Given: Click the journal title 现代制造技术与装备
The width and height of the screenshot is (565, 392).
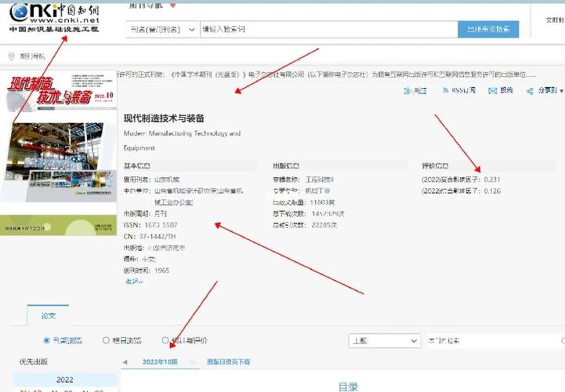Looking at the screenshot, I should (164, 118).
